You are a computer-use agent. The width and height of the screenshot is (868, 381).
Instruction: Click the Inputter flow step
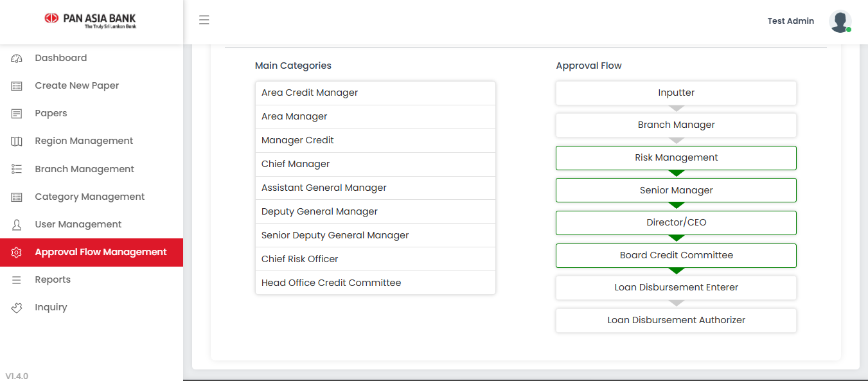(676, 93)
